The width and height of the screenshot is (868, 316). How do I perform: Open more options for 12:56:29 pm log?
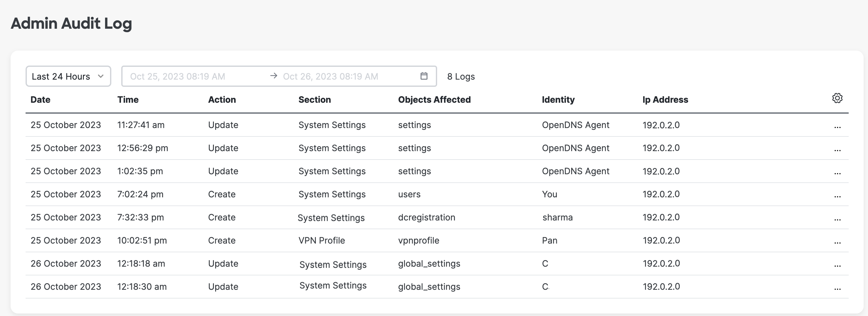coord(837,150)
